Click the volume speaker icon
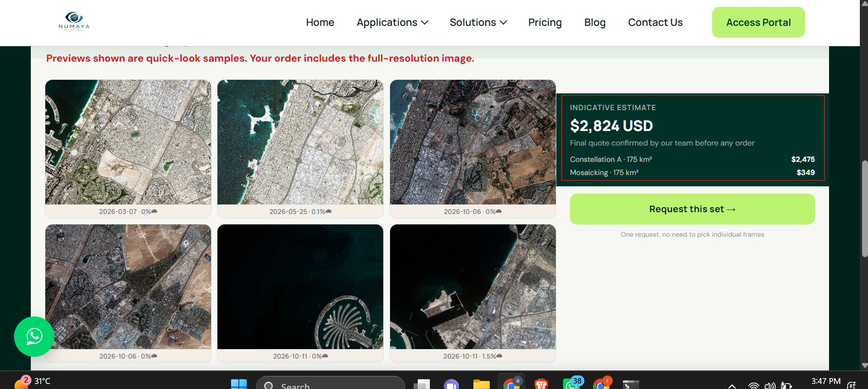This screenshot has width=868, height=389. [x=770, y=385]
